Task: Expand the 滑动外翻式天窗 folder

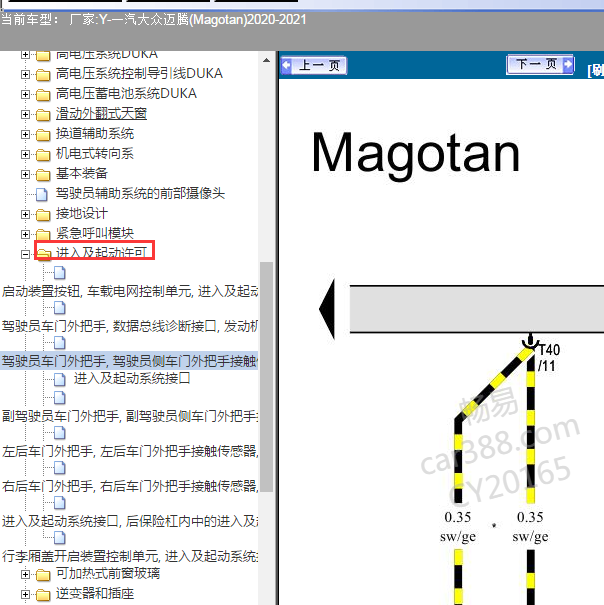Action: click(x=25, y=114)
